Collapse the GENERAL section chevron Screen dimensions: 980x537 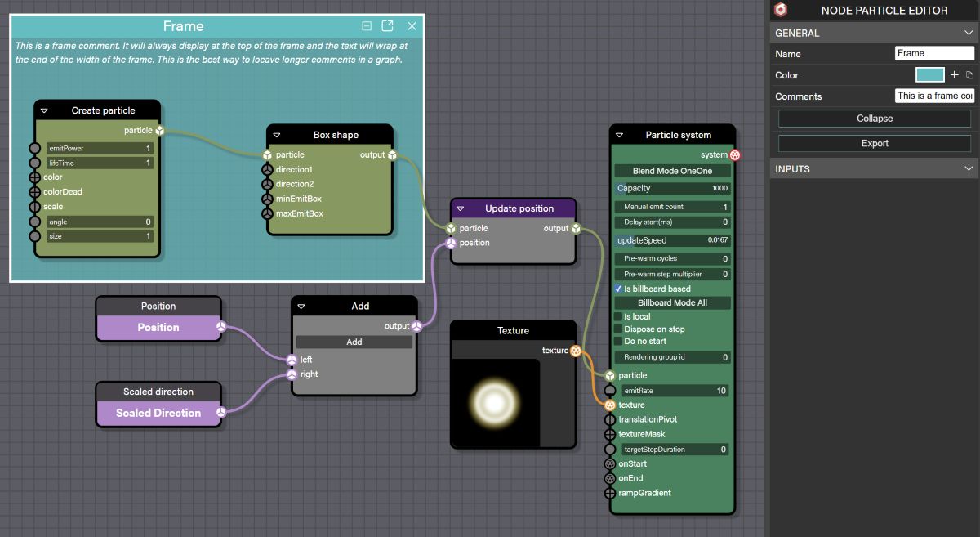click(969, 34)
